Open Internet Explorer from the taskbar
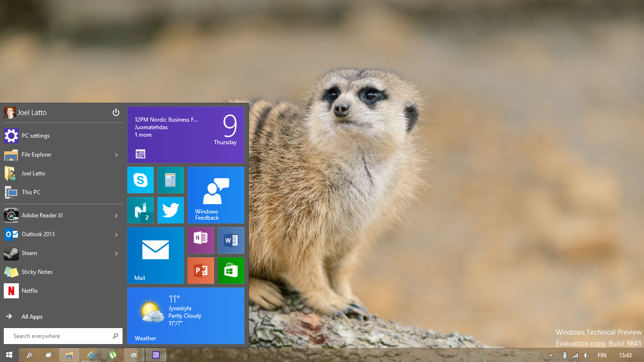 (x=91, y=355)
